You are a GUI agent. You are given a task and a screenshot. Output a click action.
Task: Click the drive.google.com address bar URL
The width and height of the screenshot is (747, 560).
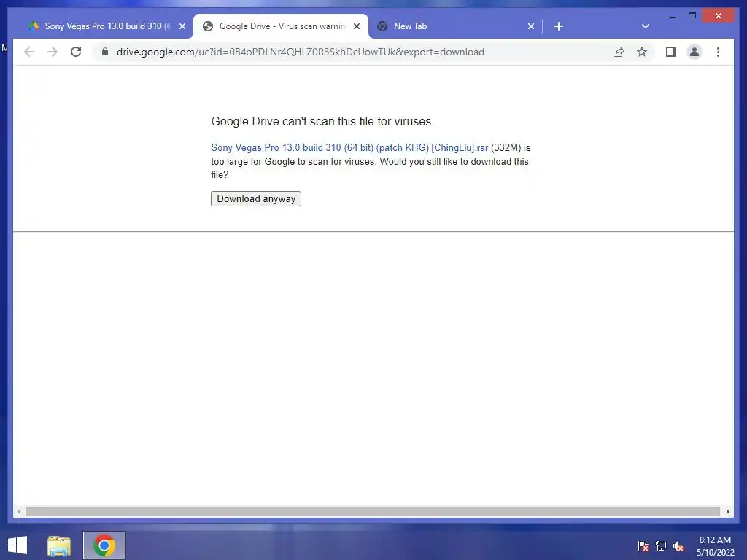click(x=300, y=52)
